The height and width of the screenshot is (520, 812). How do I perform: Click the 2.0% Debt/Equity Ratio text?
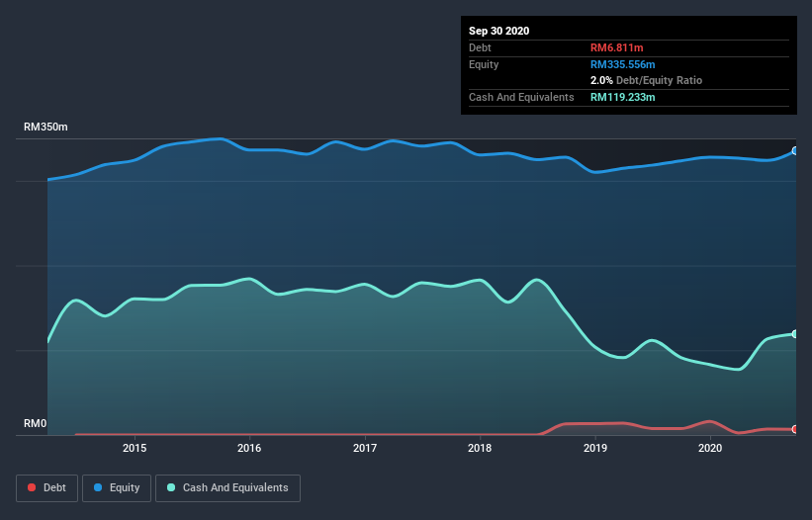[x=646, y=81]
